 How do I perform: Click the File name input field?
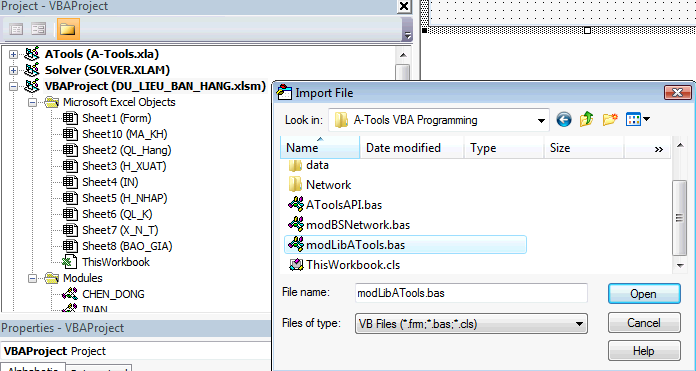471,293
